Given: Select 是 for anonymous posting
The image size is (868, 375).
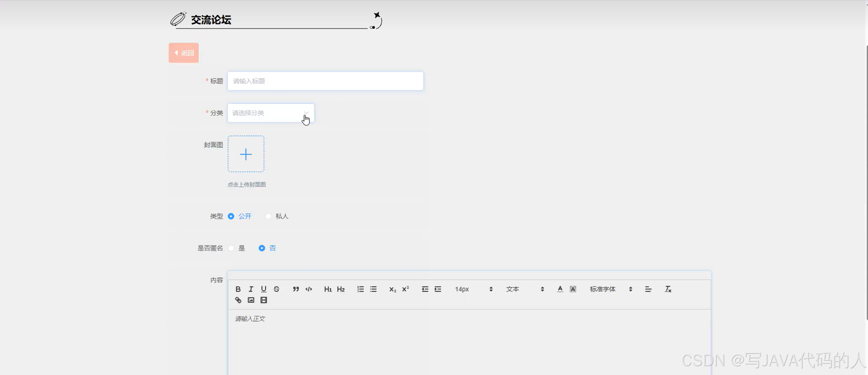Looking at the screenshot, I should (x=231, y=248).
